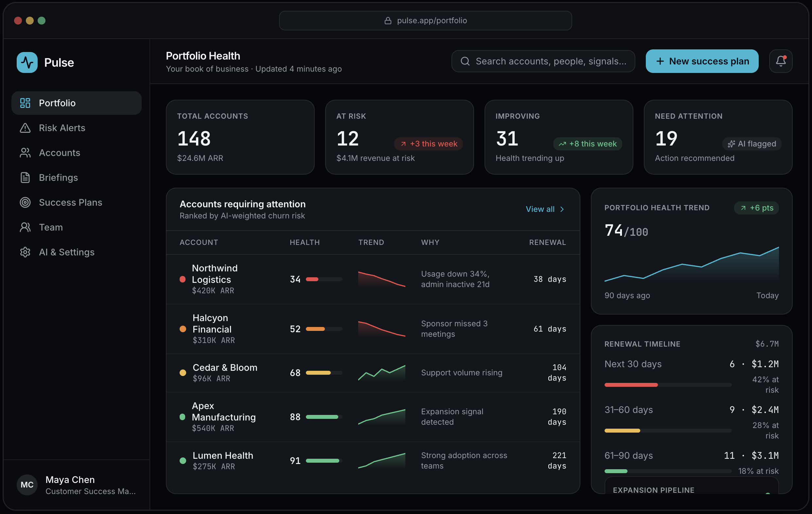
Task: Click the 'Expansion signal detected' reason
Action: click(452, 417)
